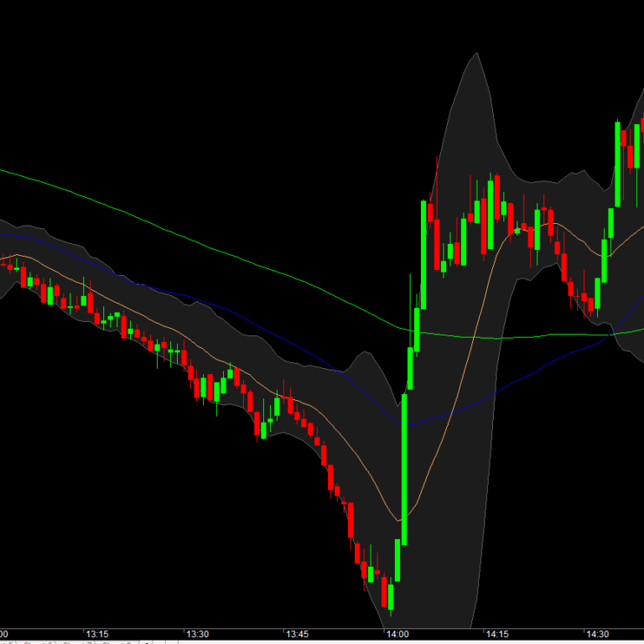Click the tallest green candle at 14:00
This screenshot has width=644, height=644.
pyautogui.click(x=403, y=470)
